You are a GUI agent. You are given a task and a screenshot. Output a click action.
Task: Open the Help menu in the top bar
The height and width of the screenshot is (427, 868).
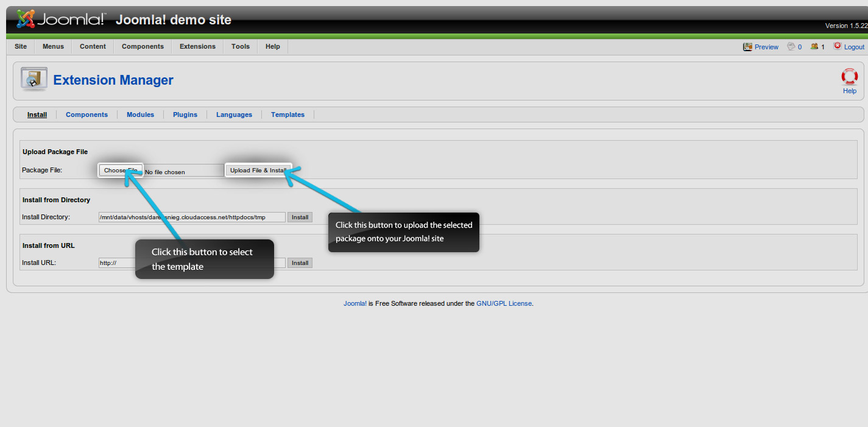coord(273,46)
